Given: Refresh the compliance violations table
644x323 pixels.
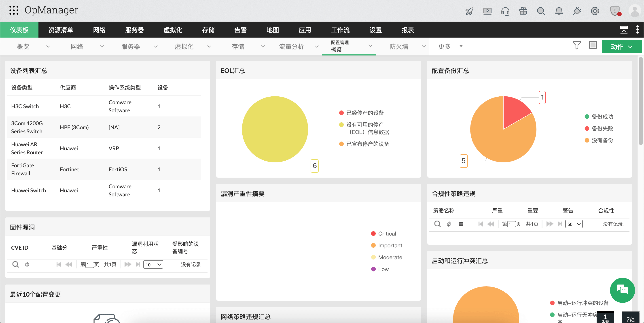Looking at the screenshot, I should tap(449, 224).
